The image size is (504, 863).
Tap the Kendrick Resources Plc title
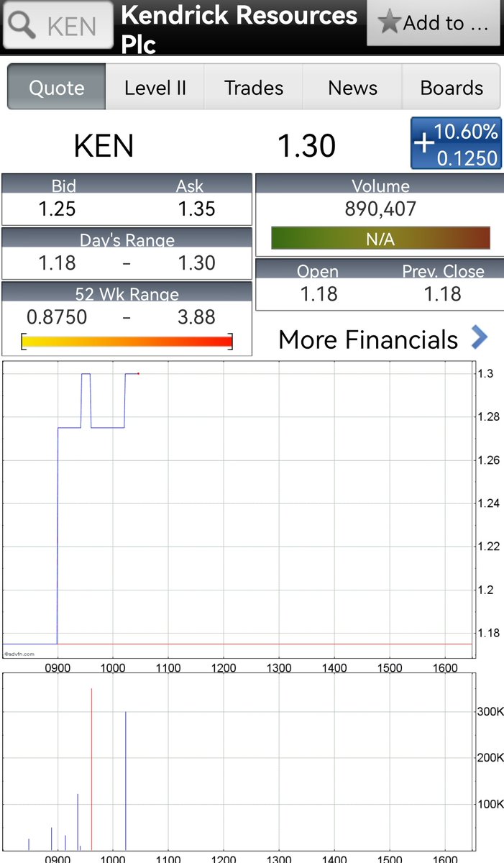point(239,29)
